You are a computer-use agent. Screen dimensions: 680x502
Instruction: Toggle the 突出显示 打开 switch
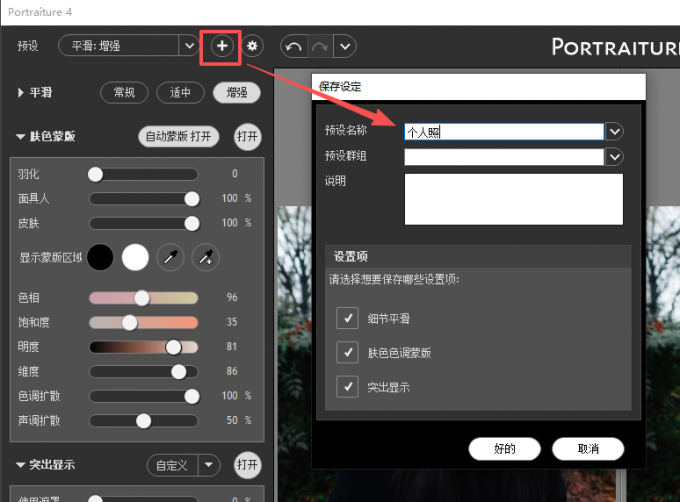tap(247, 465)
